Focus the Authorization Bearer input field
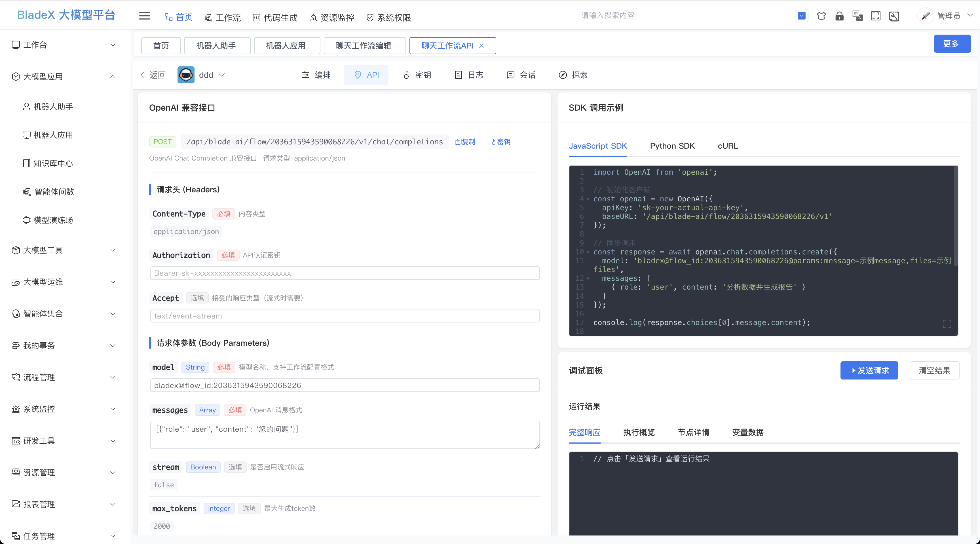 (x=345, y=273)
